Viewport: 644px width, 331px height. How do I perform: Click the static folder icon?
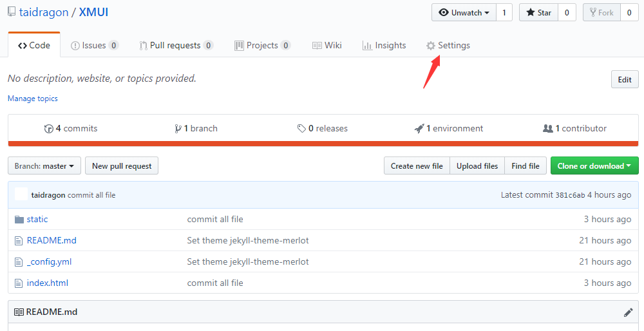point(19,220)
